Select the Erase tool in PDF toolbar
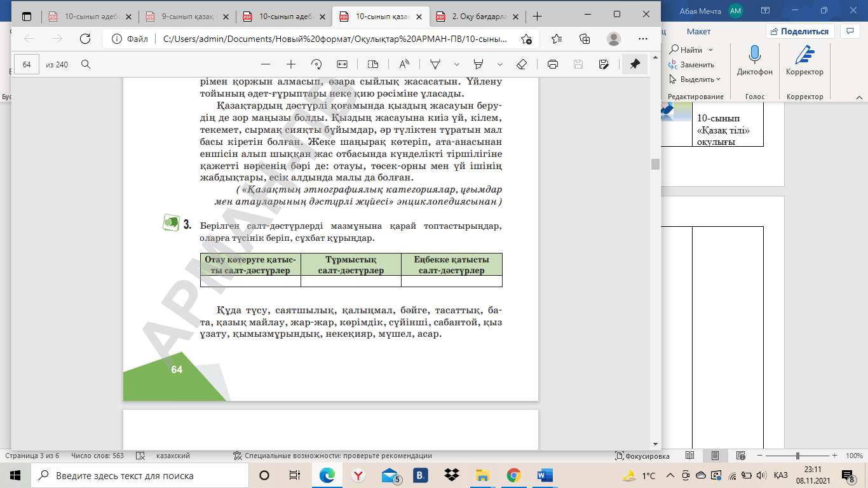This screenshot has width=868, height=488. click(x=522, y=64)
